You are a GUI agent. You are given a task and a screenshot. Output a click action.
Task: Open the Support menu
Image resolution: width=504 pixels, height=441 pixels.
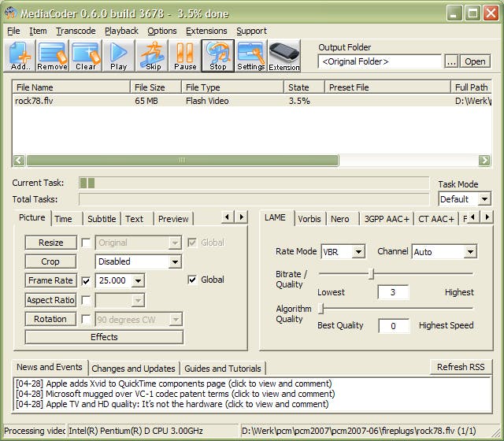point(251,31)
